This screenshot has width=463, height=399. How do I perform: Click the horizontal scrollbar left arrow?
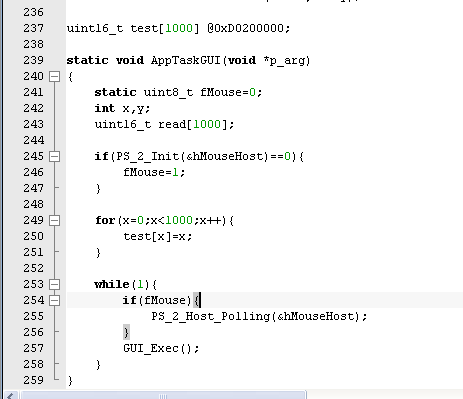click(10, 396)
